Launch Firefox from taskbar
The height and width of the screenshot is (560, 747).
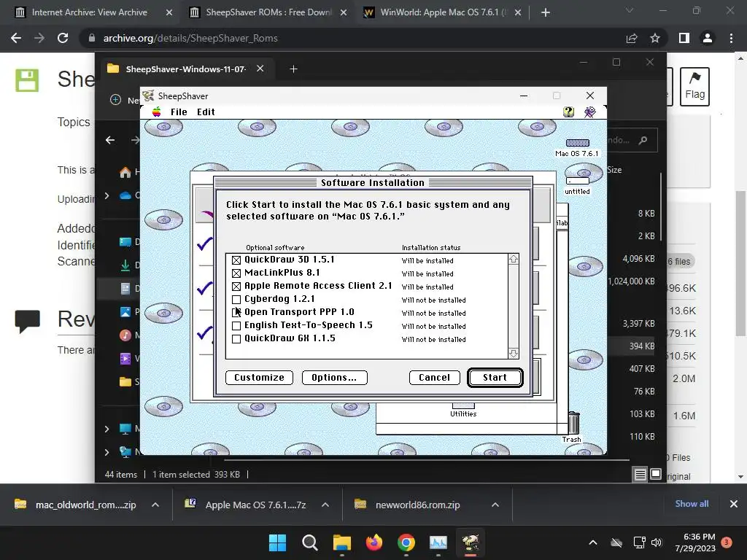(374, 542)
